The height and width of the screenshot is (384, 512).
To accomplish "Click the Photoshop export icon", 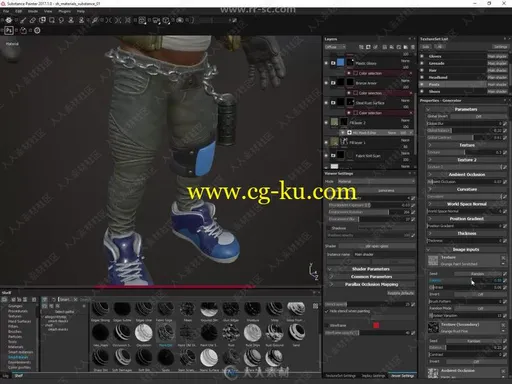I will 9,31.
